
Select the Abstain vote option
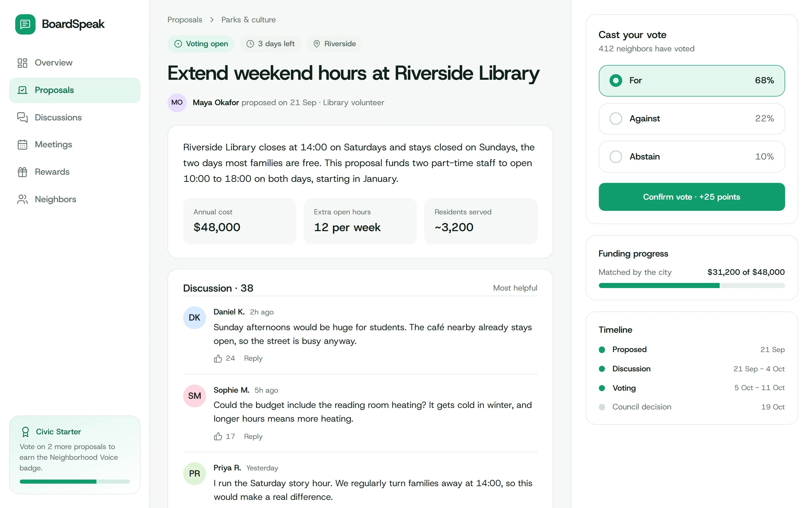691,156
